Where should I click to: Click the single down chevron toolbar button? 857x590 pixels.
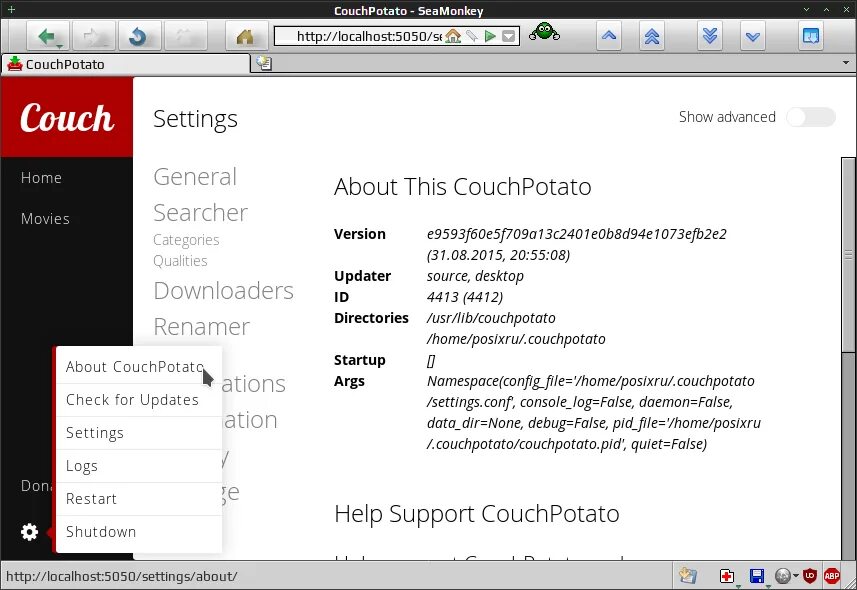click(x=752, y=36)
